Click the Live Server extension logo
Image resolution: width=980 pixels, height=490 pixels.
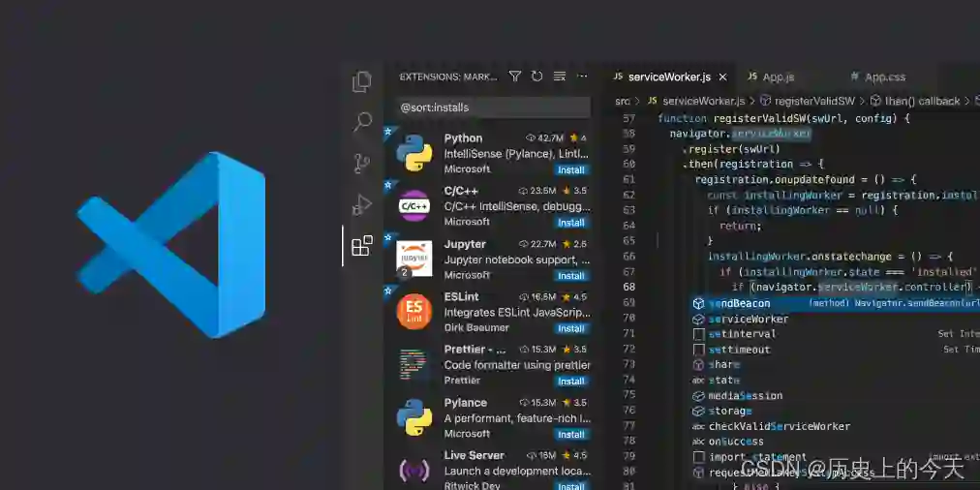click(413, 470)
